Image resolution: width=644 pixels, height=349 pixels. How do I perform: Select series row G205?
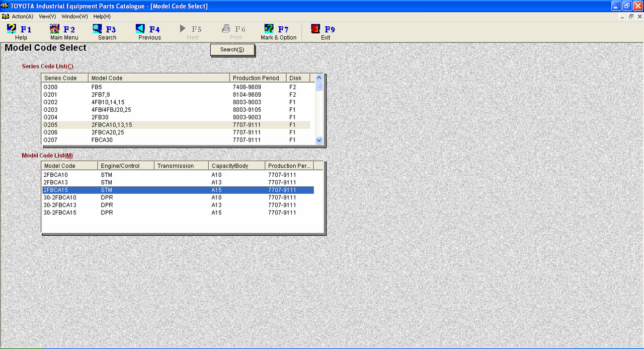pyautogui.click(x=176, y=125)
